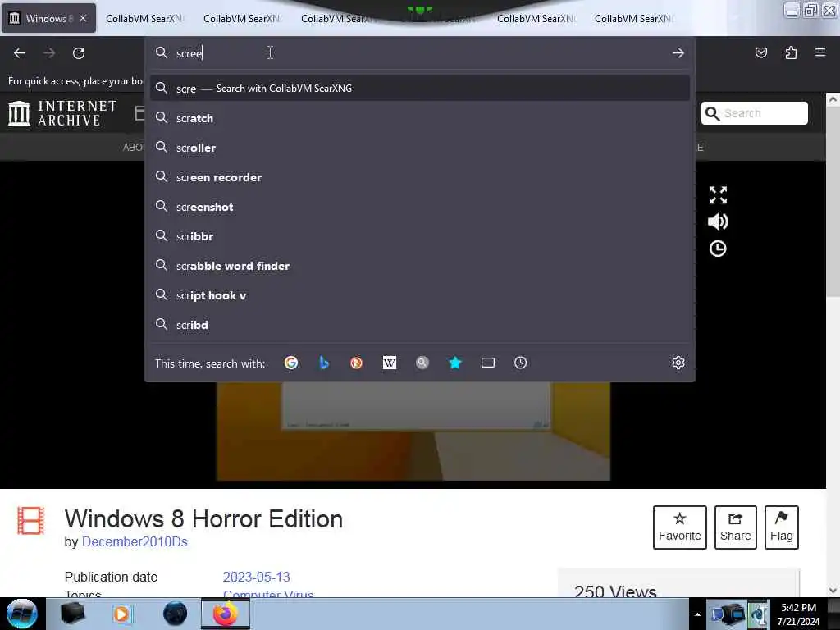This screenshot has height=630, width=840.
Task: Click the Internet Archive logo
Action: (x=62, y=113)
